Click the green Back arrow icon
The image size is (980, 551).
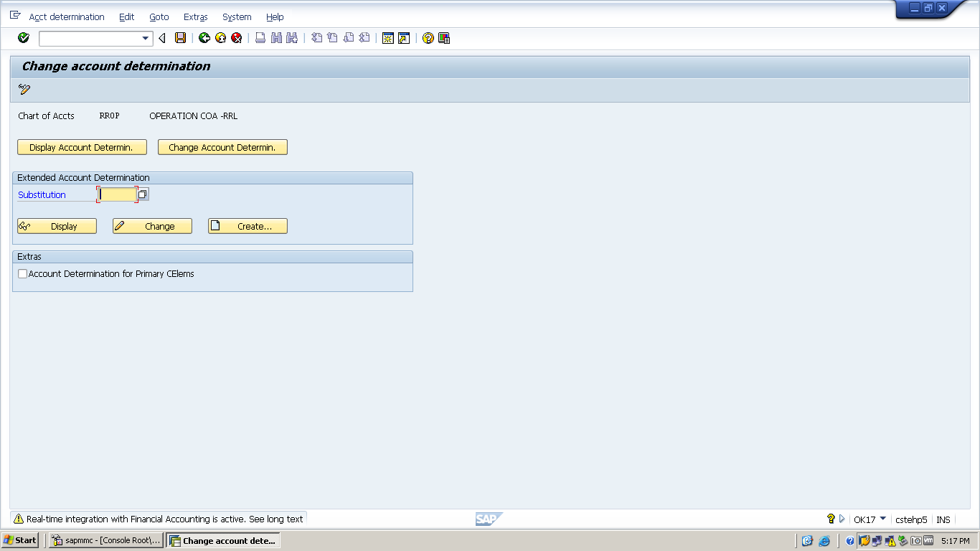pyautogui.click(x=204, y=38)
